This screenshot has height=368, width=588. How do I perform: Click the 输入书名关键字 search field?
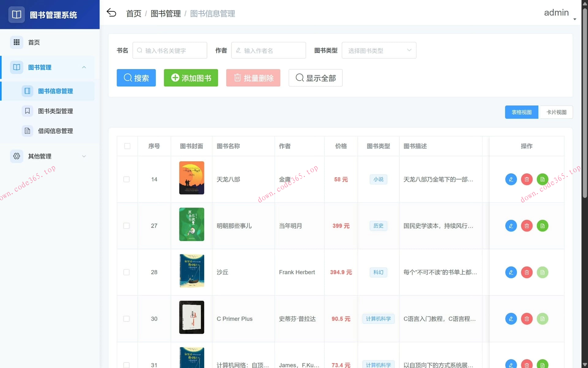[x=170, y=50]
